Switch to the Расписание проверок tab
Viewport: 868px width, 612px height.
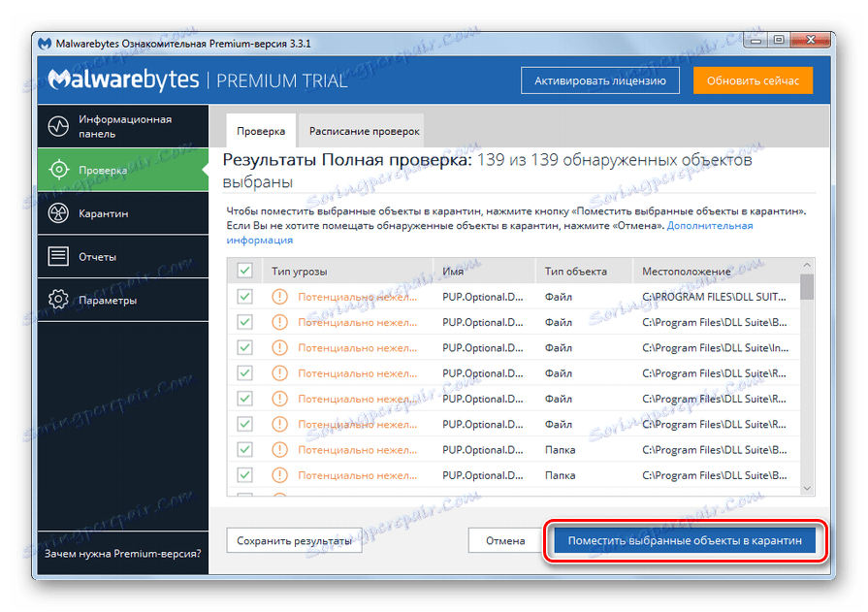coord(364,131)
